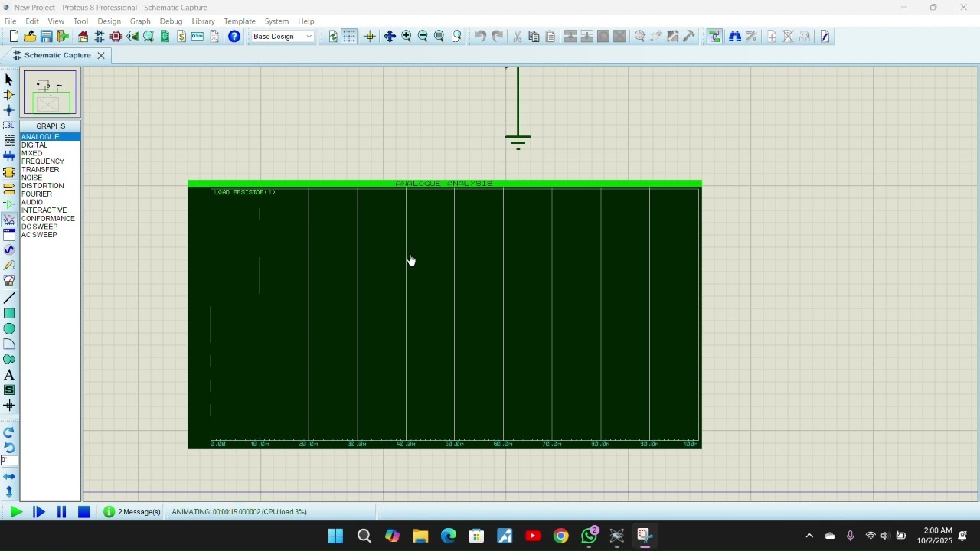Open PCB Layout chip icon
This screenshot has height=551, width=980.
click(116, 37)
